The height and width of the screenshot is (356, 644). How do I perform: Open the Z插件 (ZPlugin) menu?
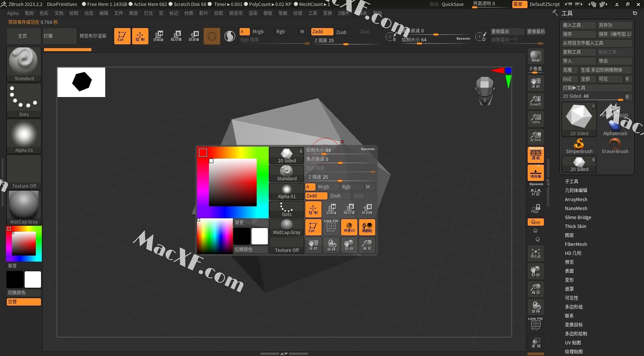tap(344, 13)
